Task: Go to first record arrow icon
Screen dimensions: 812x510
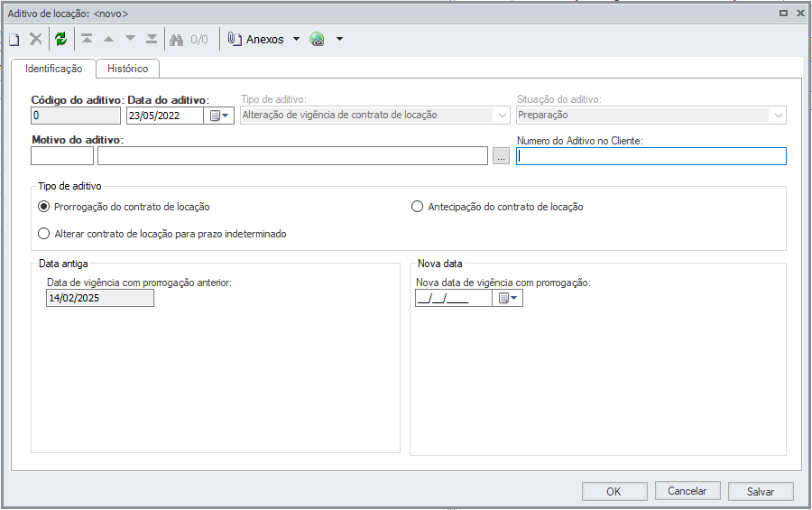Action: coord(87,39)
